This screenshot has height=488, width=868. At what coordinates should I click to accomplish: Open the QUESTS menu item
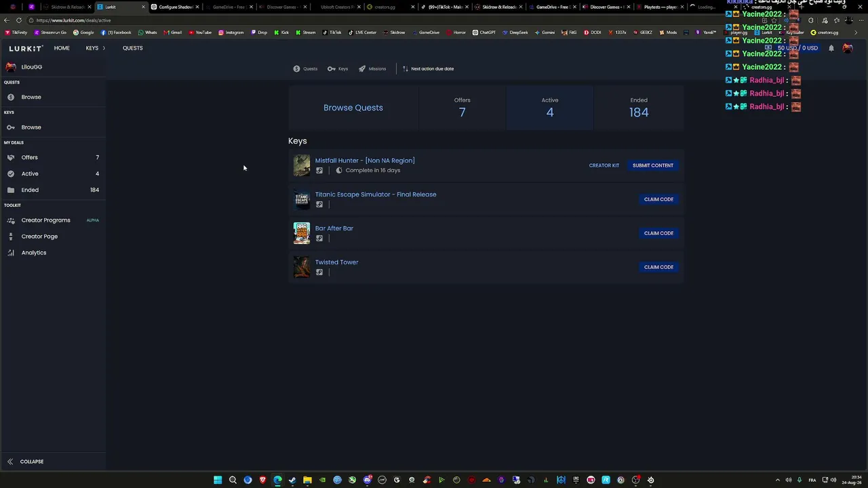pyautogui.click(x=133, y=48)
